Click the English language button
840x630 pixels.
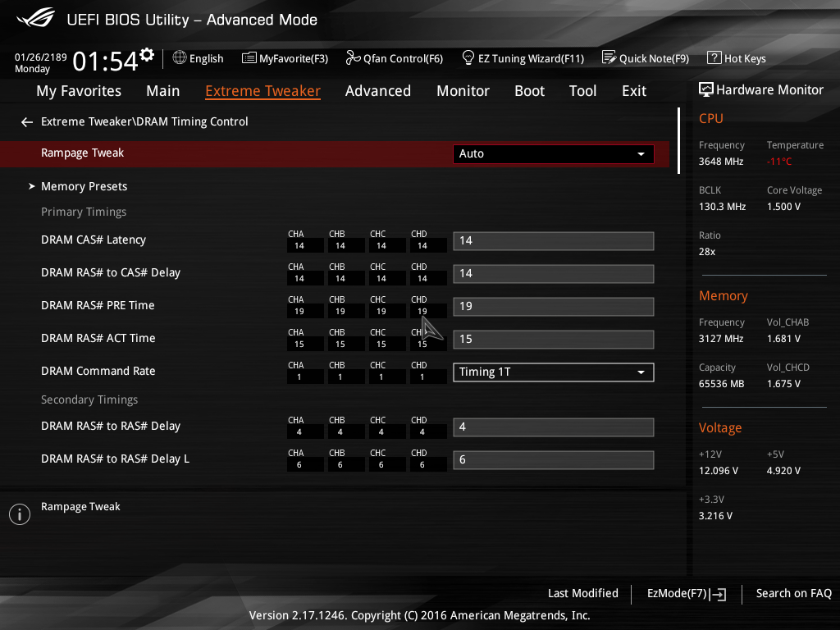point(199,58)
